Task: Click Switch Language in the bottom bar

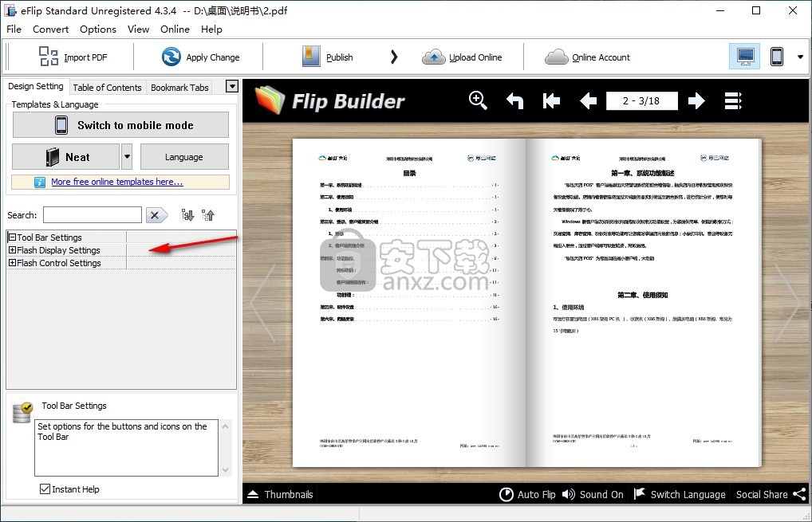Action: tap(680, 494)
